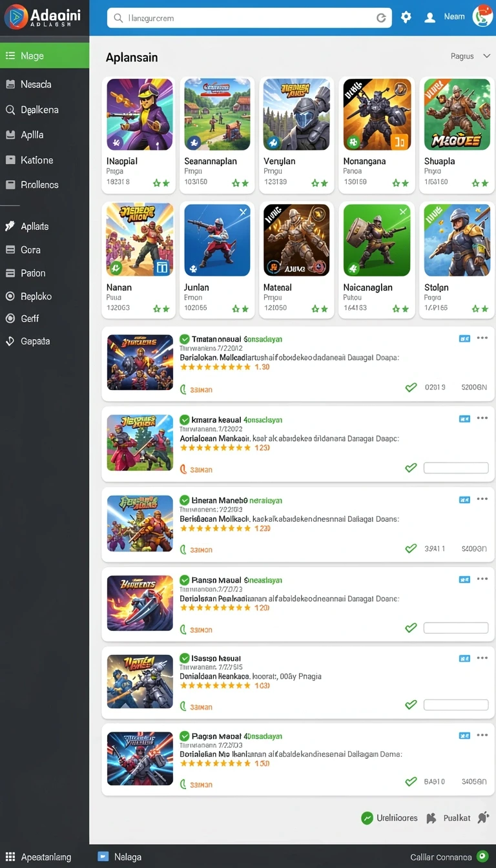Click the Pation sidebar icon
The image size is (496, 868).
tap(10, 273)
